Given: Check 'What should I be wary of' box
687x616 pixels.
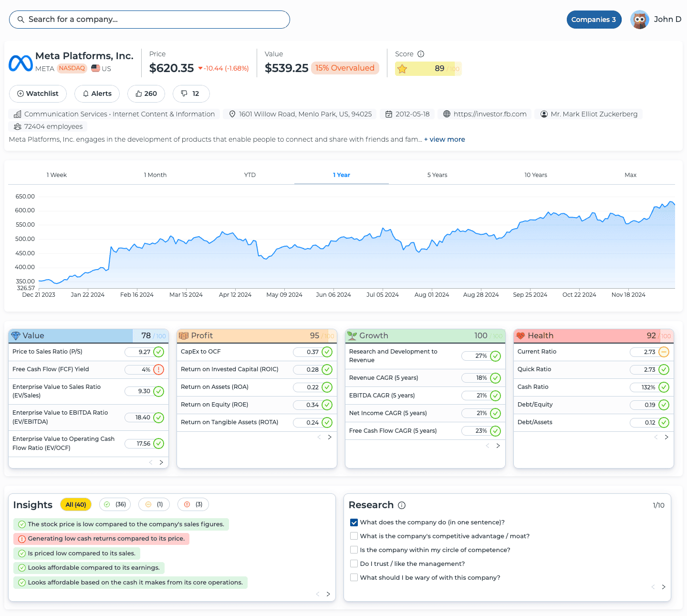Looking at the screenshot, I should pos(354,578).
